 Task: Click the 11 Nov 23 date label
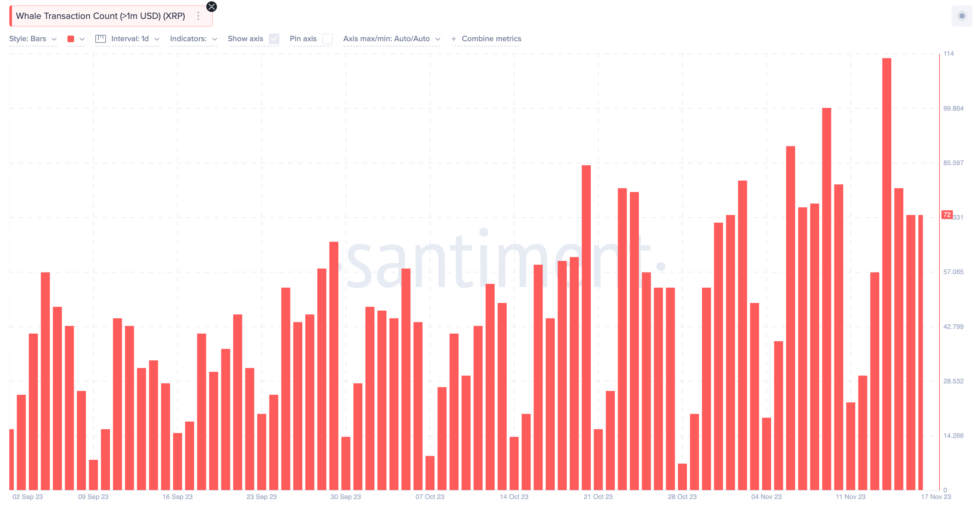[x=850, y=497]
